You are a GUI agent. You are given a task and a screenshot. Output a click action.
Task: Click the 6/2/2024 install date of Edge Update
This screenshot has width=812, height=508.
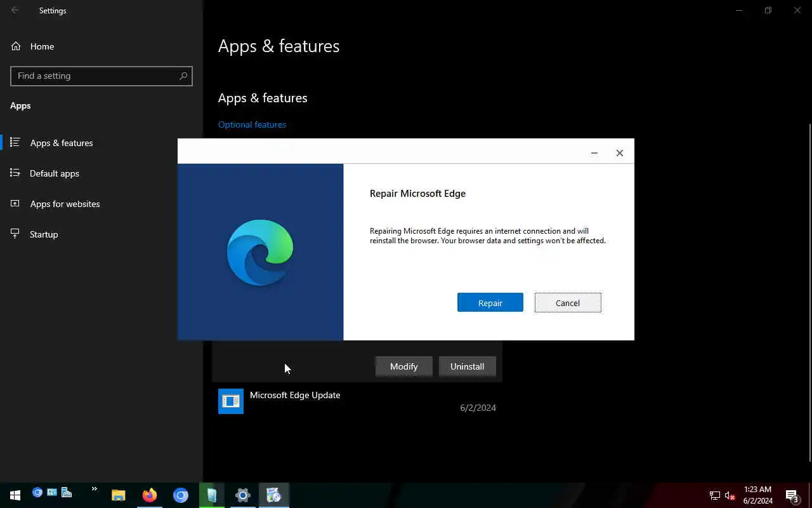[x=478, y=408]
